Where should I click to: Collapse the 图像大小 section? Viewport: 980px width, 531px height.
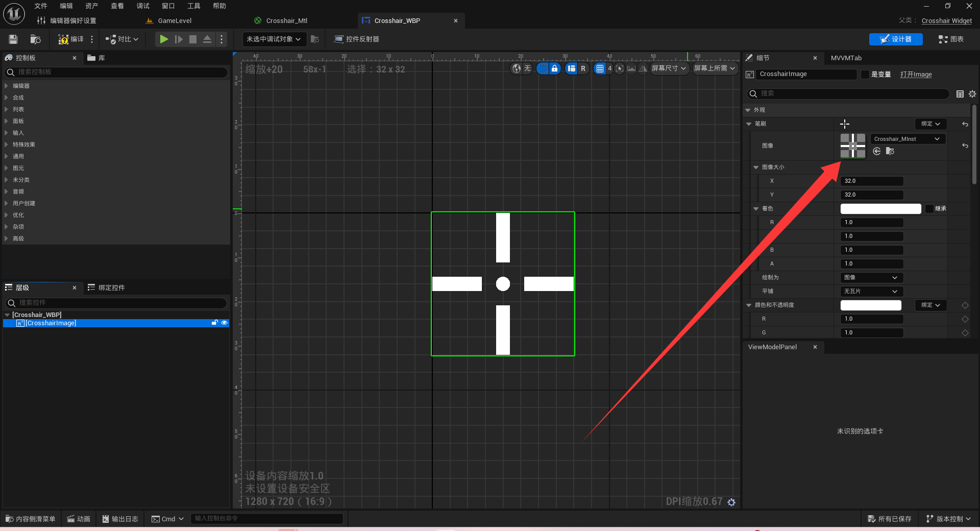point(756,167)
